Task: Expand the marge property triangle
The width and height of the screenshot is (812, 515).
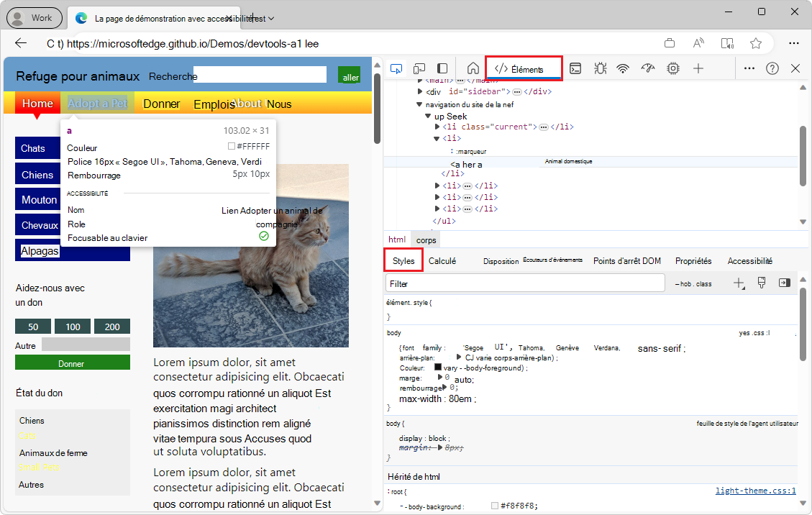Action: (441, 377)
